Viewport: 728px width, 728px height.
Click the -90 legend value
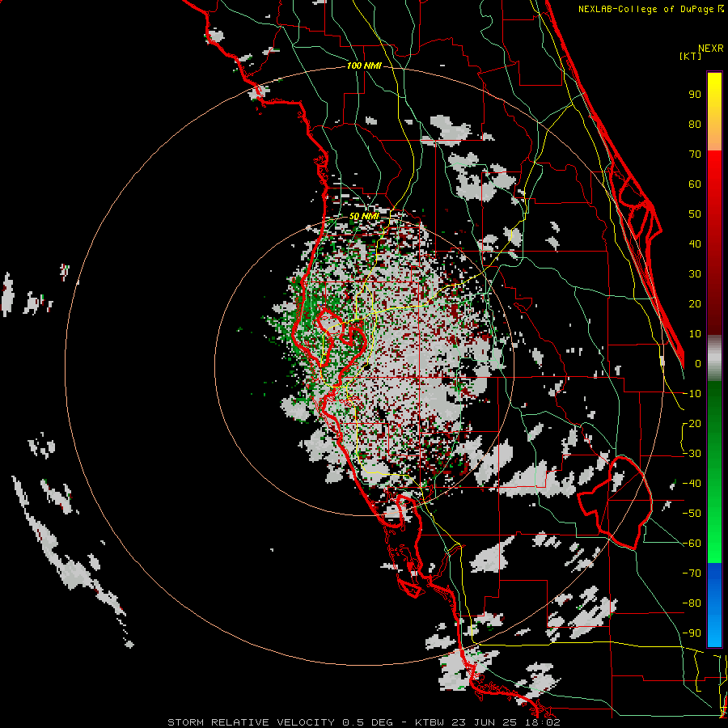(692, 633)
